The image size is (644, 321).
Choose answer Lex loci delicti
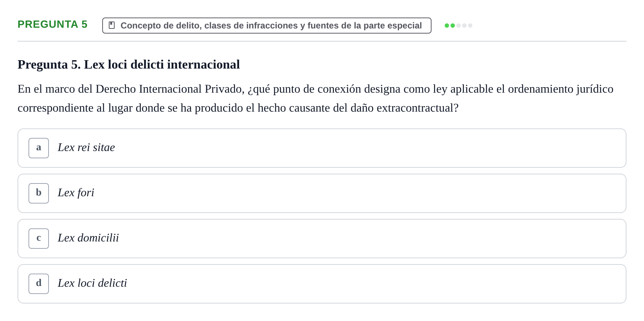92,283
